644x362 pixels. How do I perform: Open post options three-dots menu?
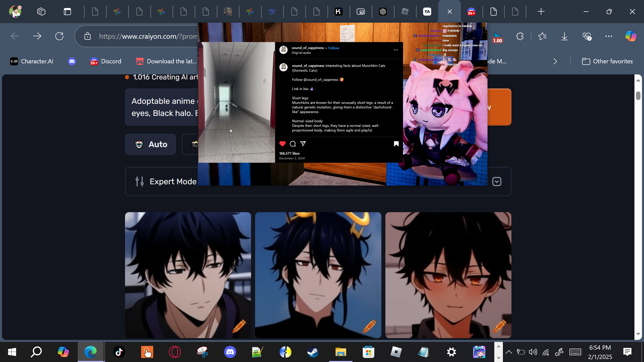(x=396, y=50)
